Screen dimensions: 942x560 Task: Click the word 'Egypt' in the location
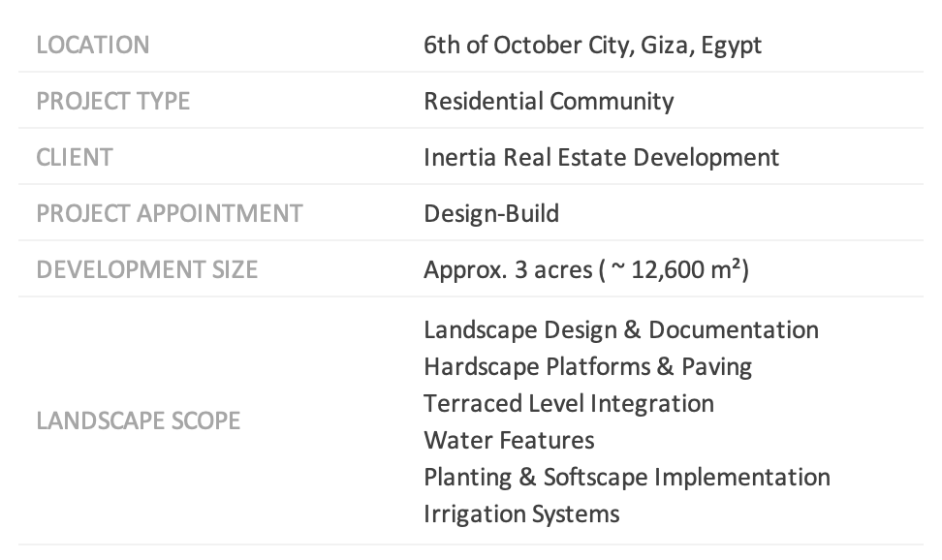pos(731,46)
